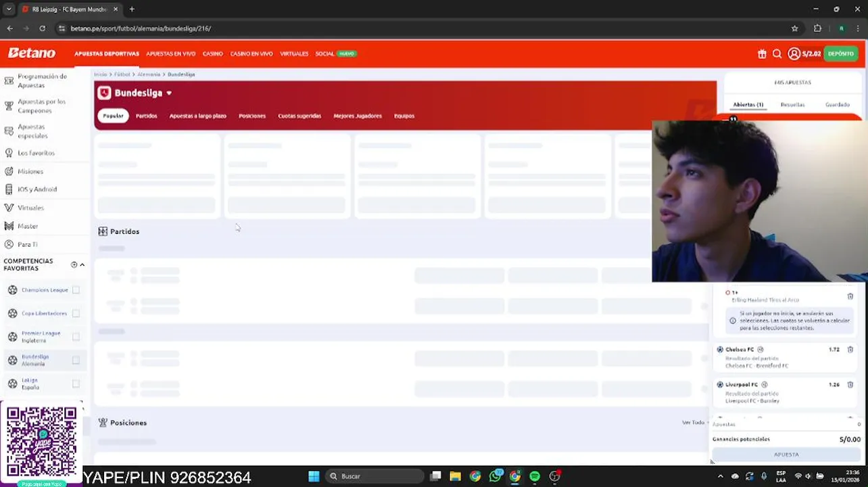Select the Abiertas (1) bets tab
The width and height of the screenshot is (868, 487).
[x=748, y=105]
